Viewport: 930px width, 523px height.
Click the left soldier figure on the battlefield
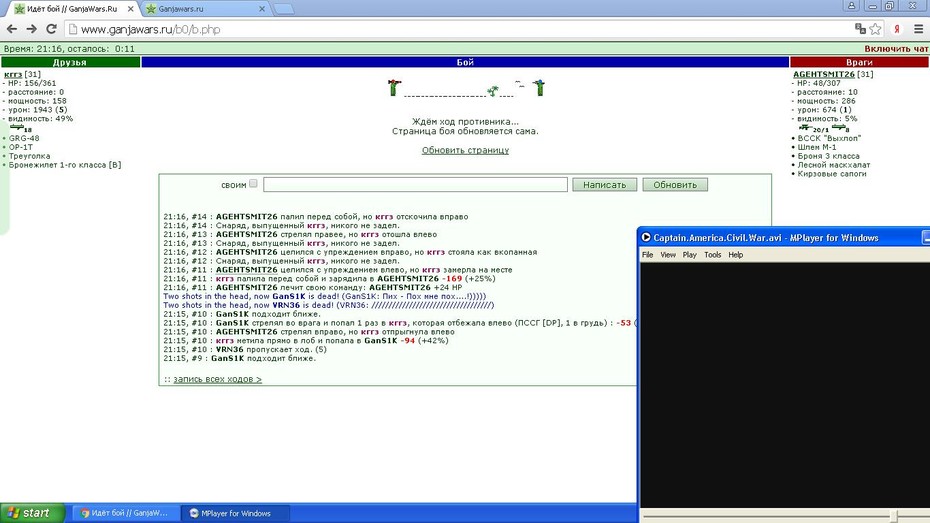394,87
